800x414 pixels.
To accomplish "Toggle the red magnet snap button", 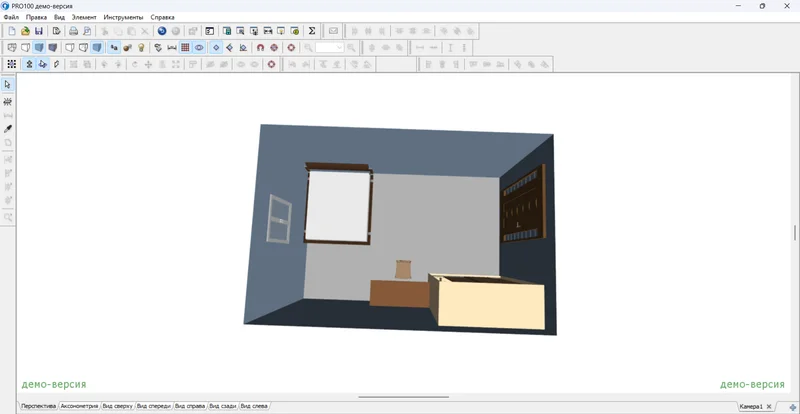I will pyautogui.click(x=260, y=47).
